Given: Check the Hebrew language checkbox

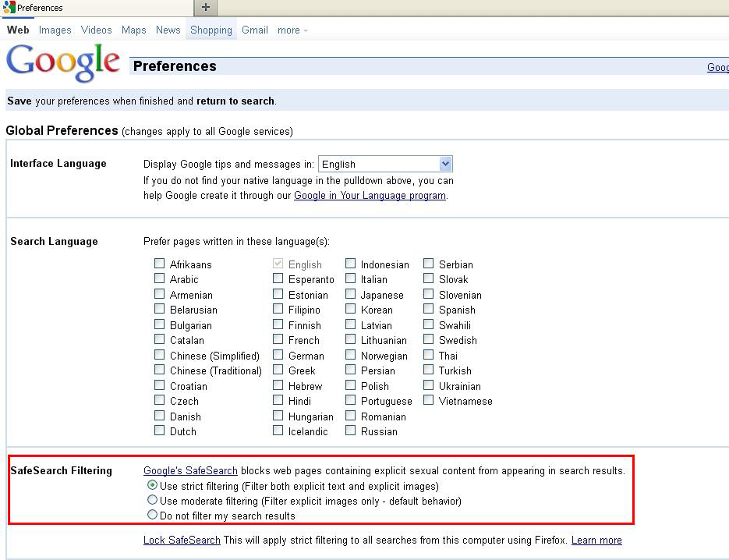Looking at the screenshot, I should click(x=278, y=385).
